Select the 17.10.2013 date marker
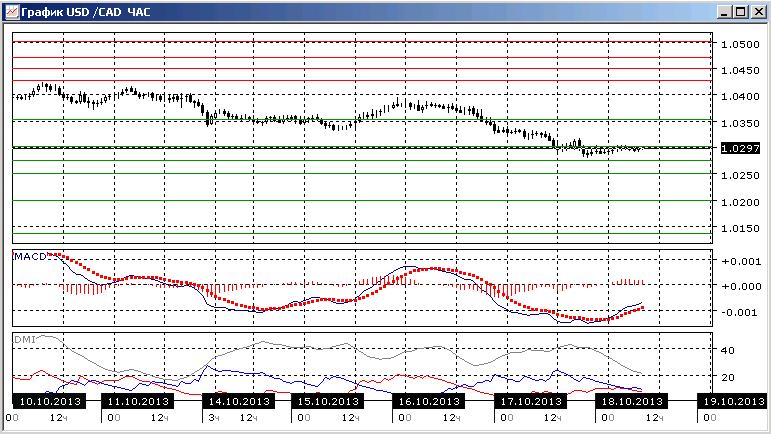Screen dimensions: 771x434 coord(531,401)
